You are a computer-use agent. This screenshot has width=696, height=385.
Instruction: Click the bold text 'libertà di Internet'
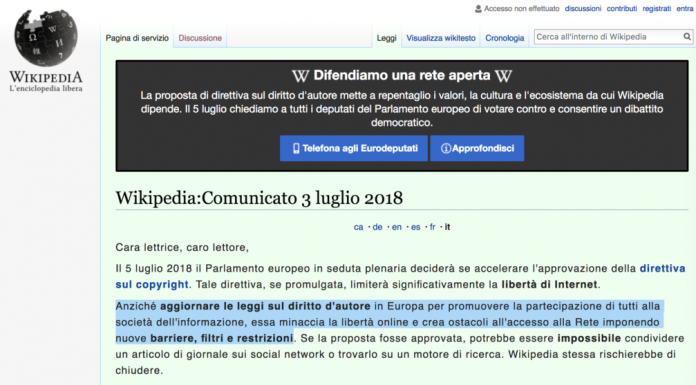tap(550, 285)
